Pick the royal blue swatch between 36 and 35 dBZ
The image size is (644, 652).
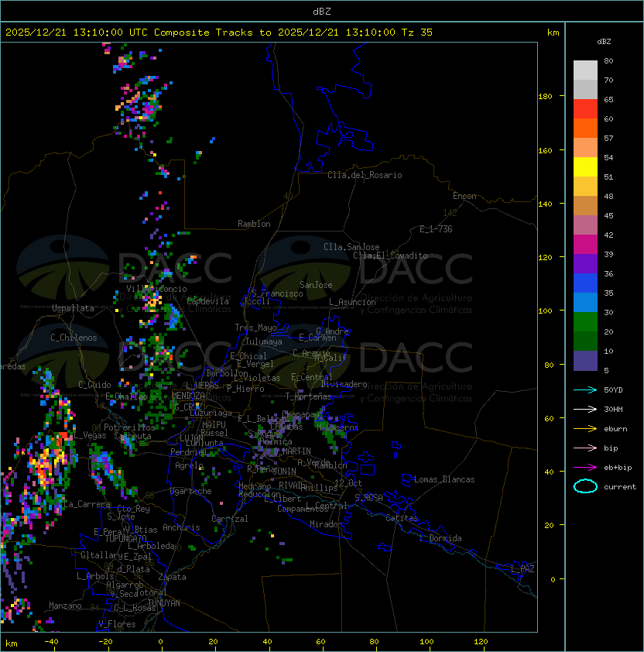(585, 283)
